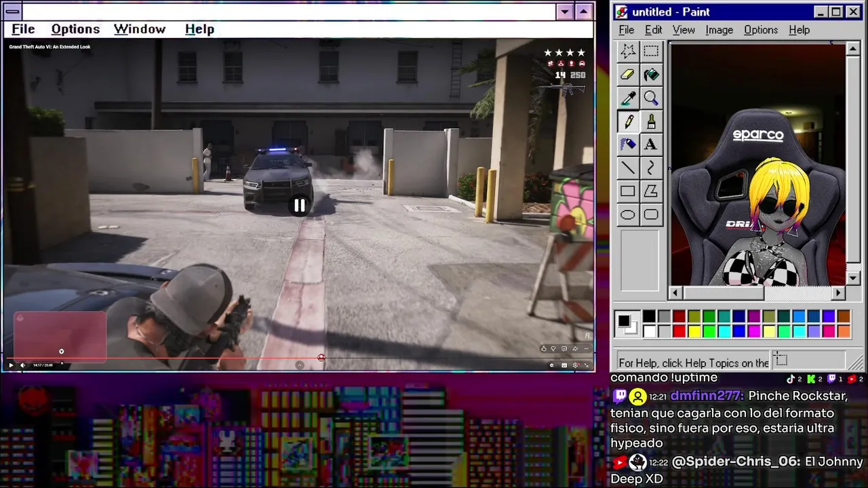
Task: Select the Rounded Rectangle tool in Paint
Action: tap(651, 215)
